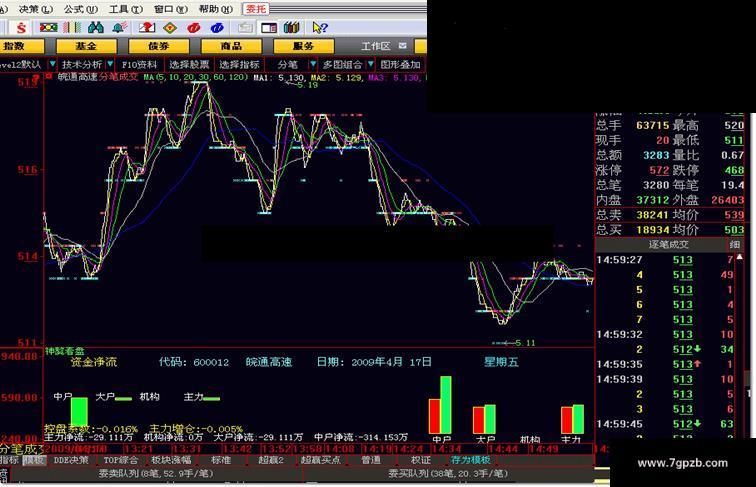
Task: Open the 公式(U) menu
Action: click(81, 9)
